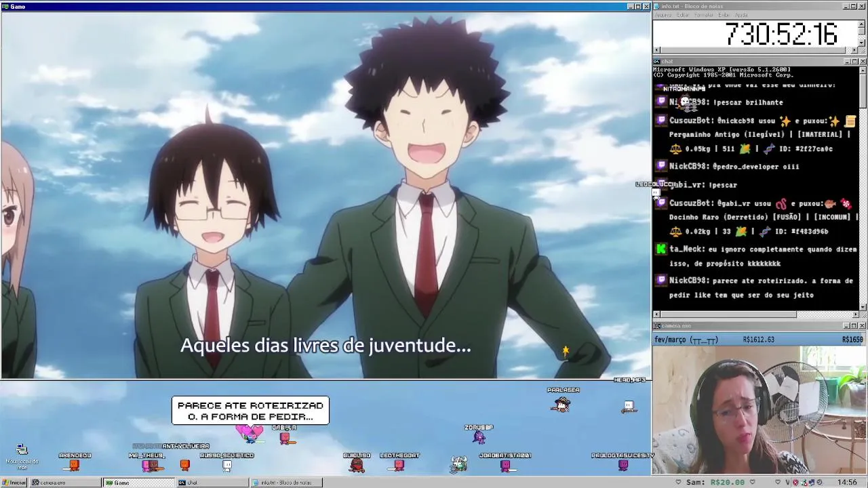Pick the RUSSO_SOVIETICO white avatar

227,465
